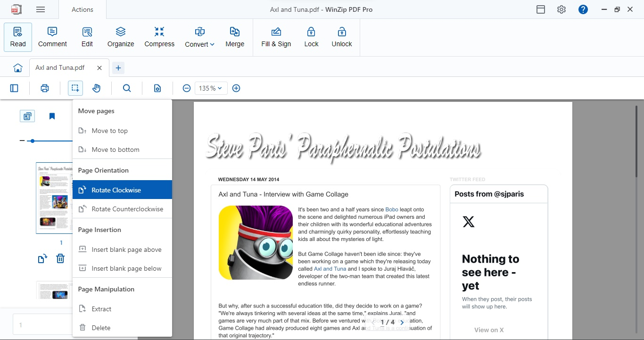Activate the hand pan tool
644x340 pixels.
pyautogui.click(x=96, y=88)
